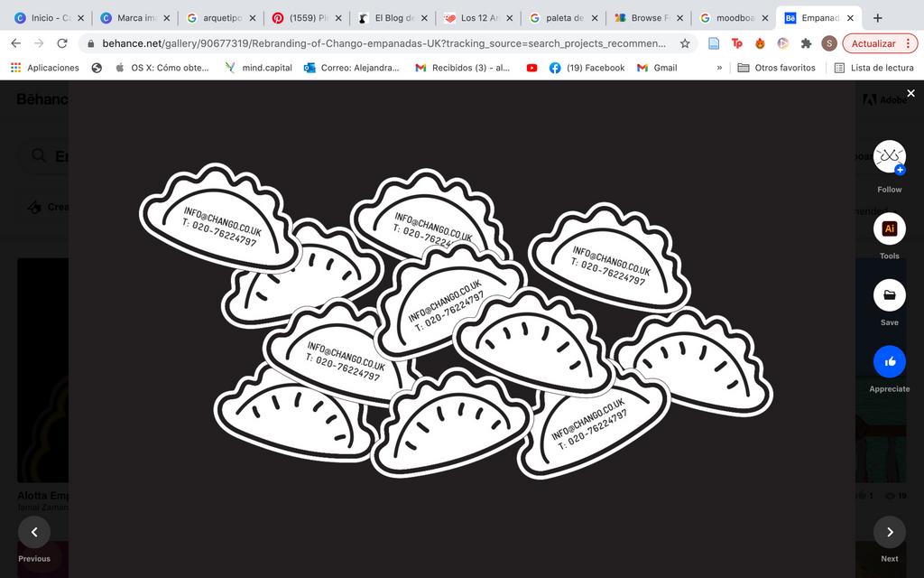Open the Aplicaciones bookmarks shortcut

pos(45,68)
